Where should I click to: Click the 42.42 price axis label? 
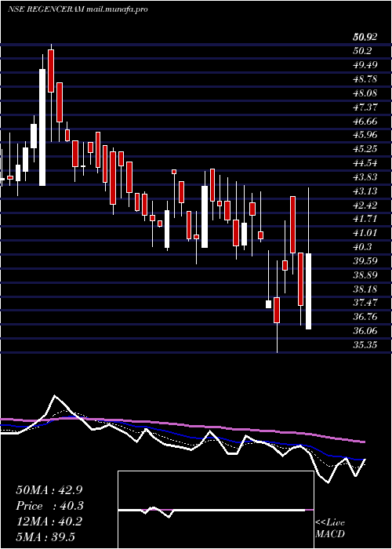coord(365,205)
